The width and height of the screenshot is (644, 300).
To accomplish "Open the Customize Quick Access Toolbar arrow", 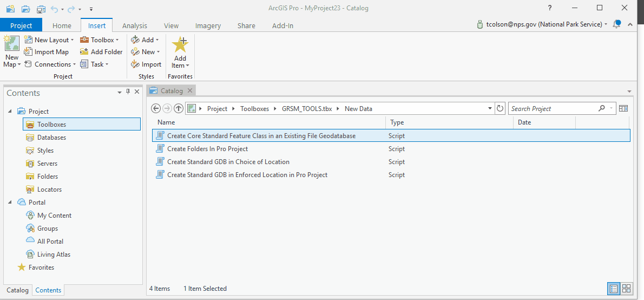I will (91, 9).
